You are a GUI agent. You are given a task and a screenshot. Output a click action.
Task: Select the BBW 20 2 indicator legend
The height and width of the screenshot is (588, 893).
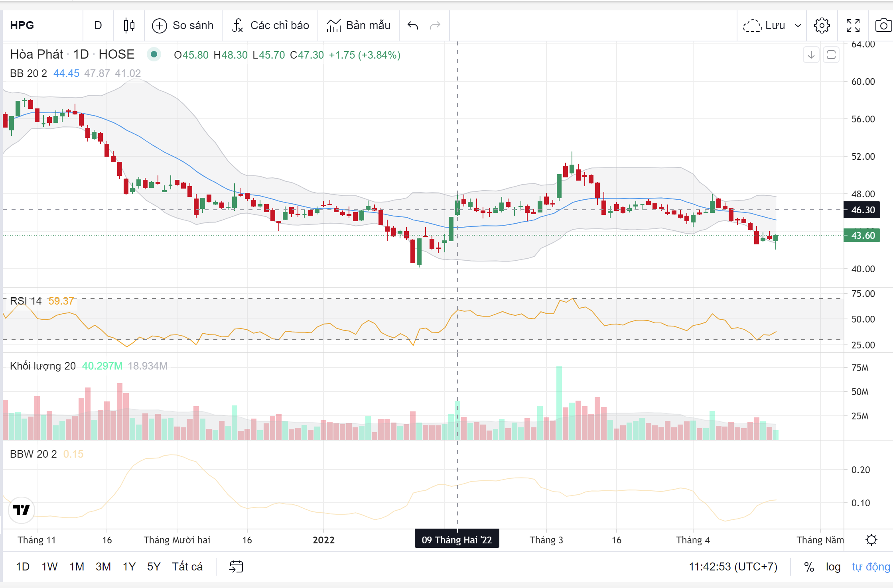coord(34,454)
